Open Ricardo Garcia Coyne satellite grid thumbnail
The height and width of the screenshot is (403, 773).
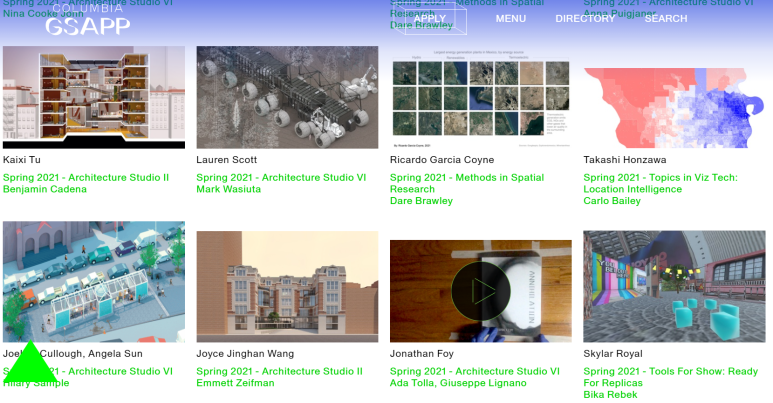[481, 97]
